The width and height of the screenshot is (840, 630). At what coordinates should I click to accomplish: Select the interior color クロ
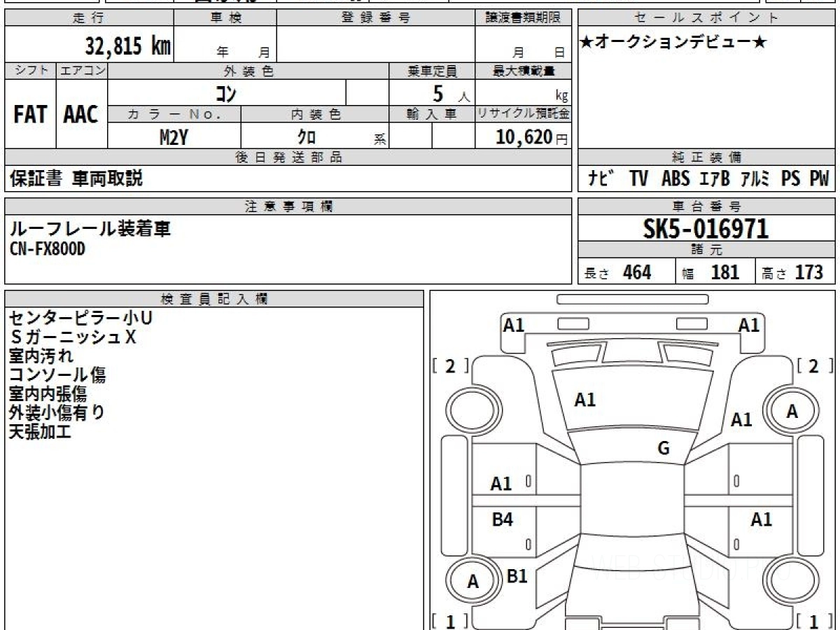click(x=306, y=137)
